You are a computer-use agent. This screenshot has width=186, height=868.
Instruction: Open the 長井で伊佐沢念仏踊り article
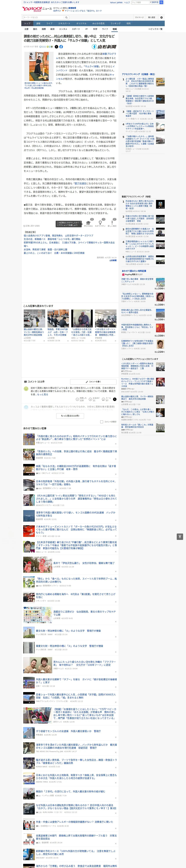(x=84, y=563)
